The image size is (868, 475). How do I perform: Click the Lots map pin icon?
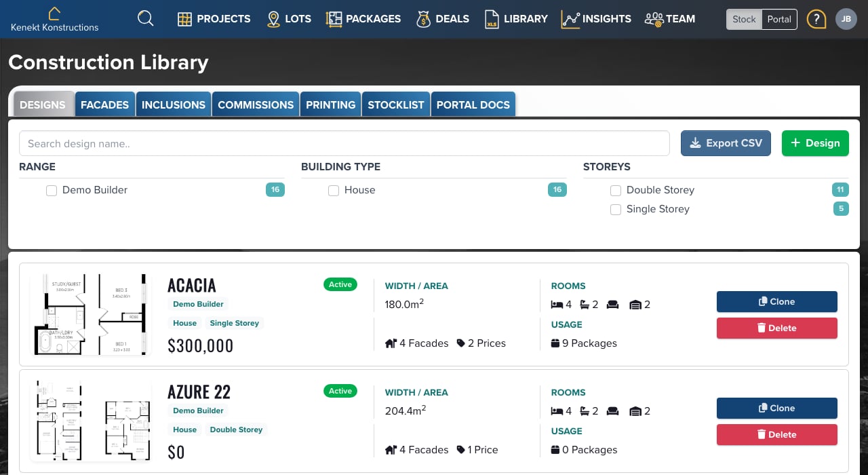click(x=273, y=19)
